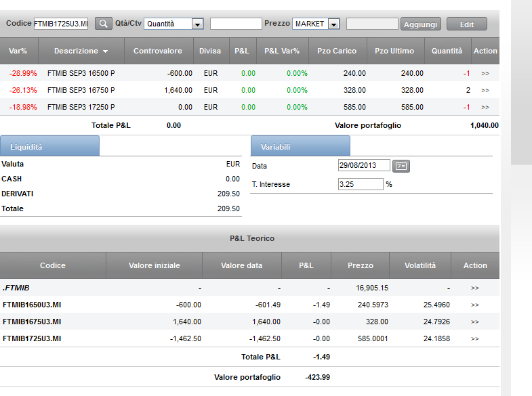The height and width of the screenshot is (396, 532).
Task: Click the >> action arrow in the .FTMIB row
Action: pyautogui.click(x=475, y=288)
